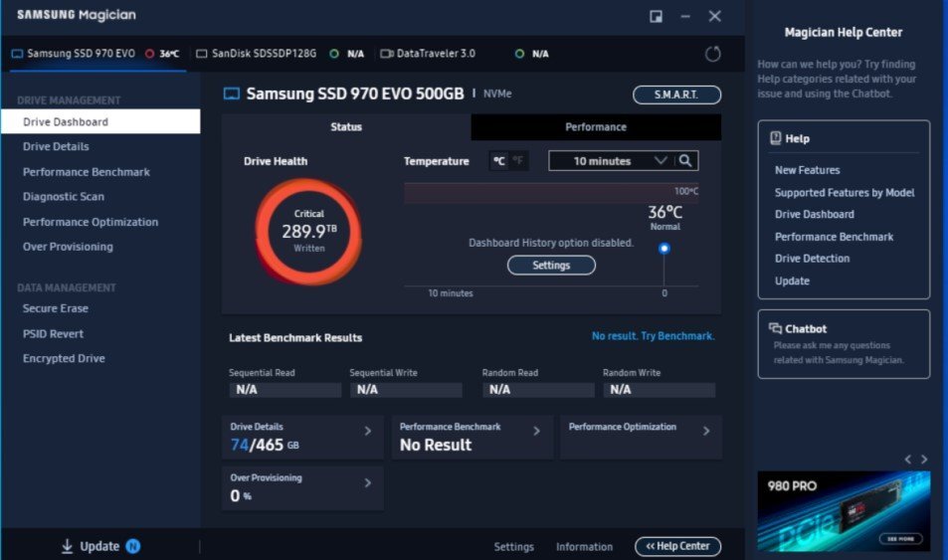This screenshot has height=560, width=948.
Task: Click the magnifier icon beside 10 minutes
Action: pyautogui.click(x=685, y=161)
